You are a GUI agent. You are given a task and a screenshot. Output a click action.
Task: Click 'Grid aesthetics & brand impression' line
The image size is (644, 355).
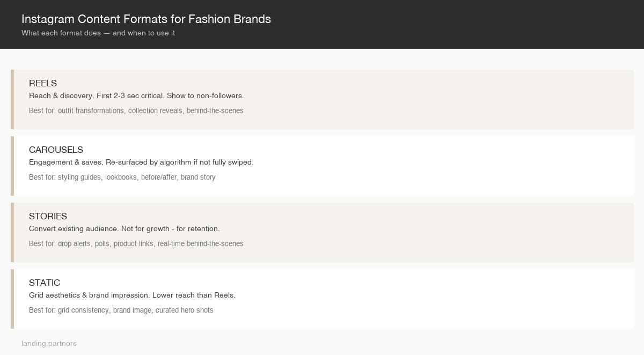click(x=132, y=295)
